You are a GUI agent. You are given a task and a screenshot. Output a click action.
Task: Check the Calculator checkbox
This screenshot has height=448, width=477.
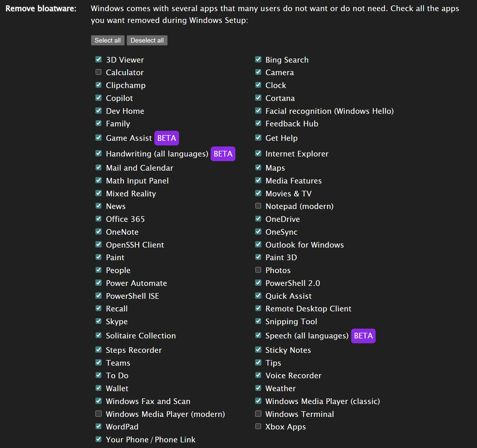99,72
